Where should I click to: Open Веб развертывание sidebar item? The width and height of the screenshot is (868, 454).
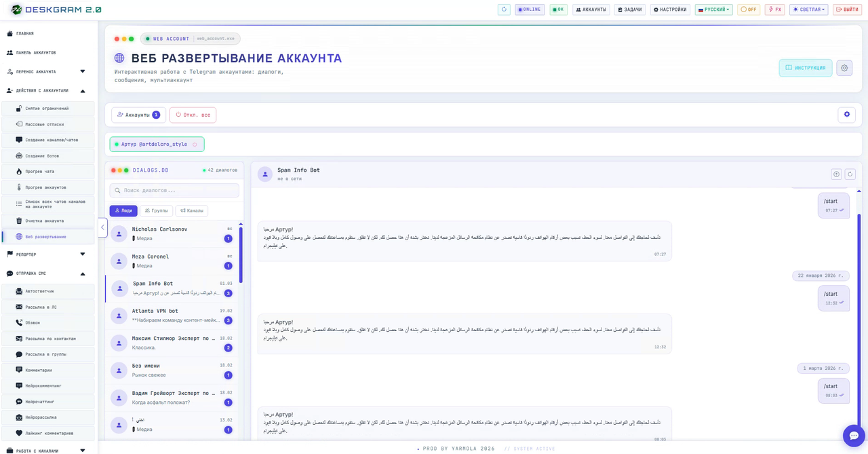[x=49, y=237]
